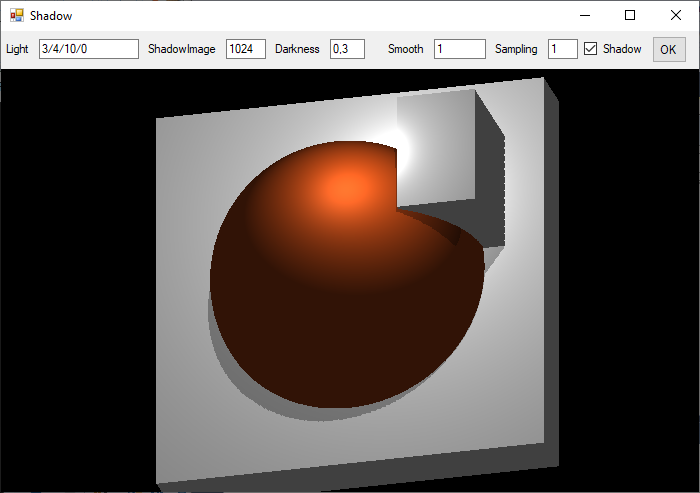This screenshot has height=493, width=700.
Task: Click the ShadowImage value field
Action: click(x=246, y=49)
